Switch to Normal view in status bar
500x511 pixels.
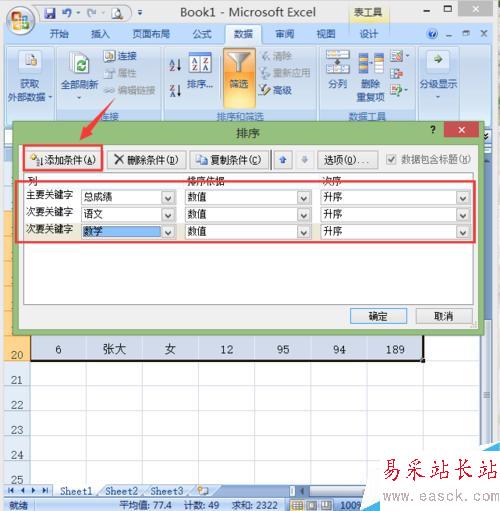296,505
